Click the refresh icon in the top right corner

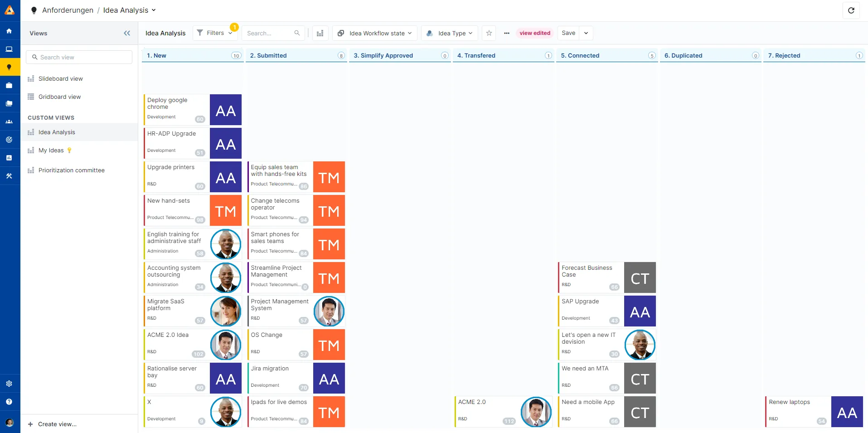pos(851,10)
